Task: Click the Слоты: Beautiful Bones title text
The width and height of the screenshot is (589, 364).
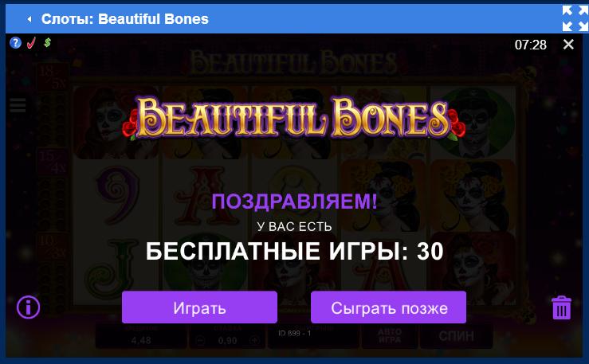Action: (124, 19)
